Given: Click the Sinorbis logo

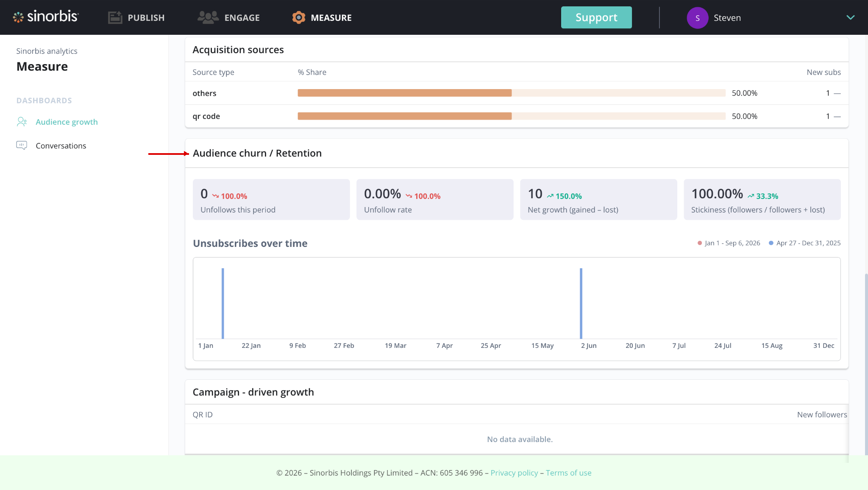Looking at the screenshot, I should [46, 17].
